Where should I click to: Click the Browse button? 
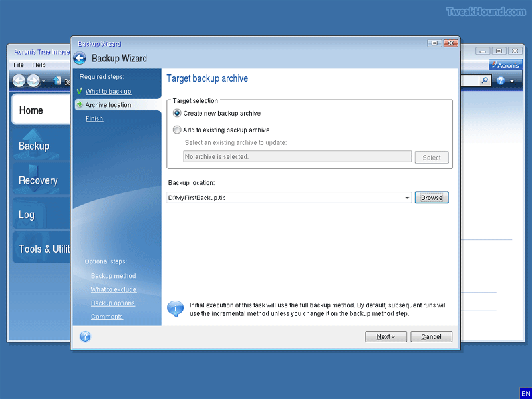432,198
